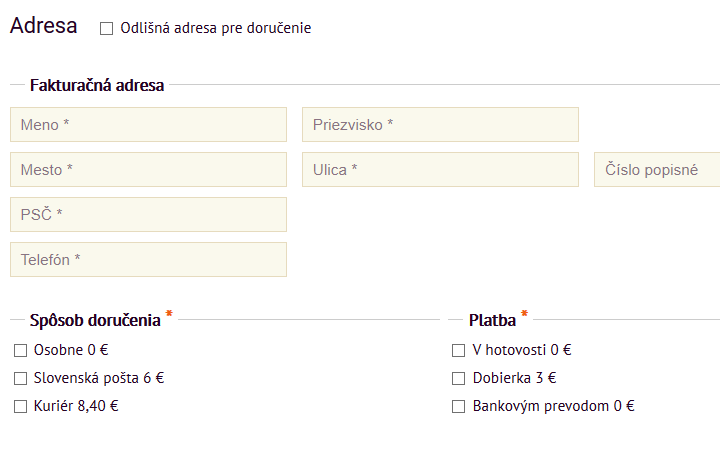Click the Platba section heading

(x=492, y=321)
